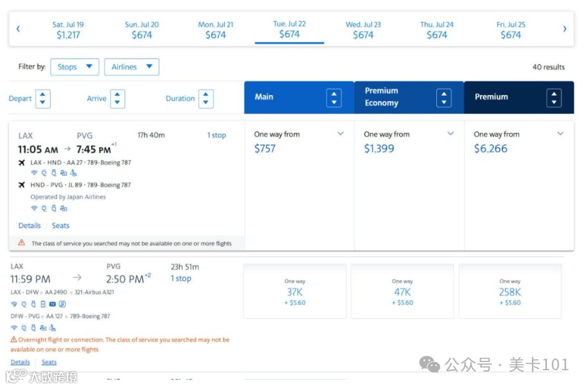Image resolution: width=588 pixels, height=388 pixels.
Task: Click the $6,266 Premium price
Action: [x=490, y=149]
